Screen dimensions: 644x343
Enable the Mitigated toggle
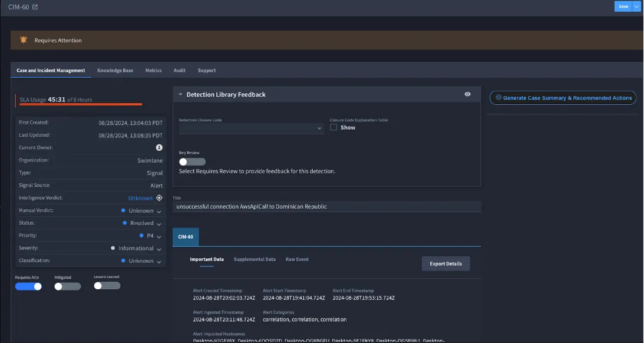pos(68,286)
